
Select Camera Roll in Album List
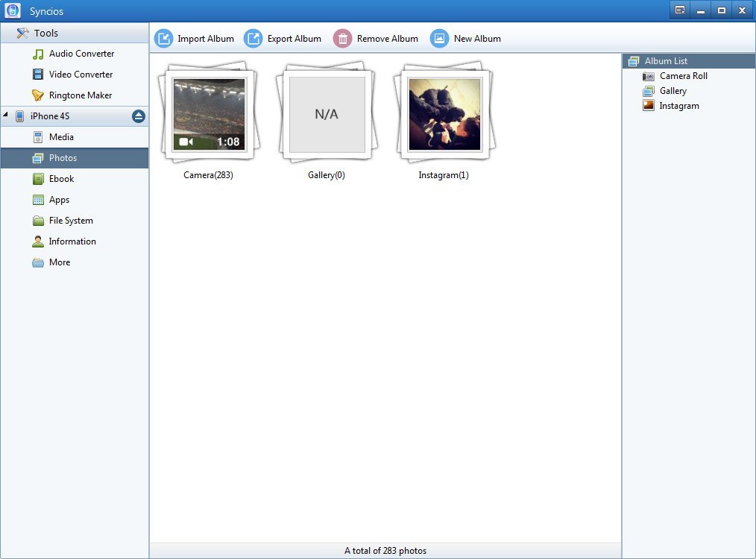(681, 76)
